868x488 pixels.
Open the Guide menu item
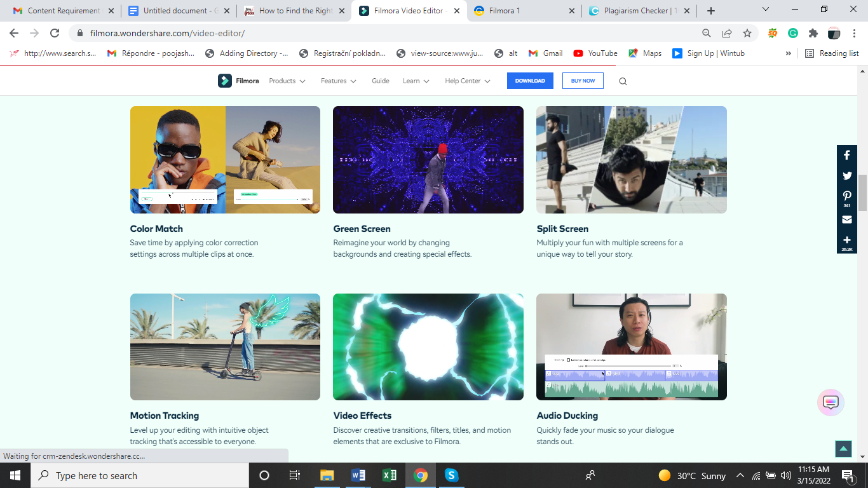pos(381,81)
